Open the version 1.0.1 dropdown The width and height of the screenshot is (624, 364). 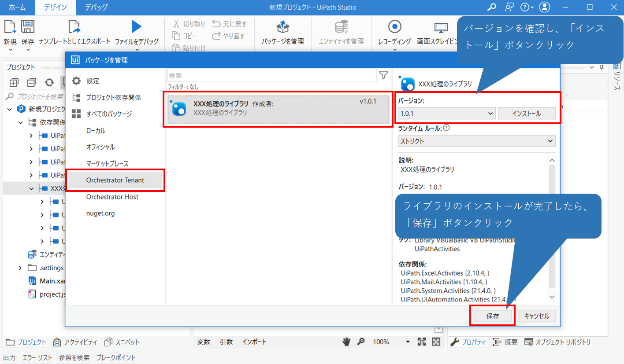coord(447,114)
